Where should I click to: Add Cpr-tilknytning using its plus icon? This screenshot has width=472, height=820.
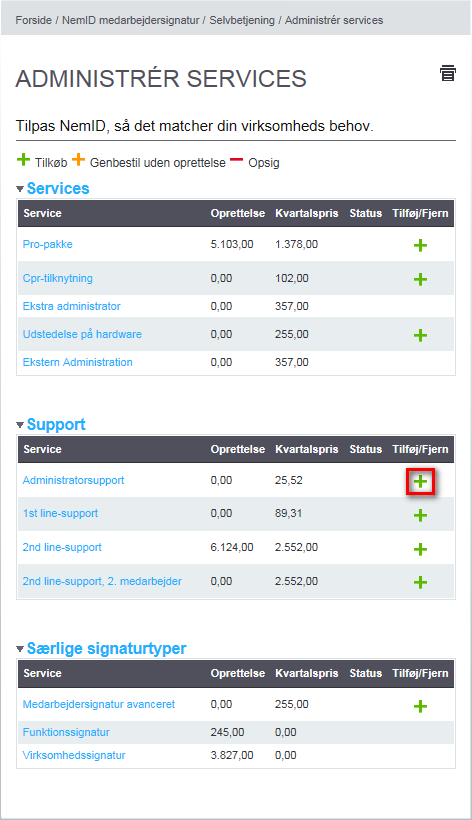click(x=420, y=279)
